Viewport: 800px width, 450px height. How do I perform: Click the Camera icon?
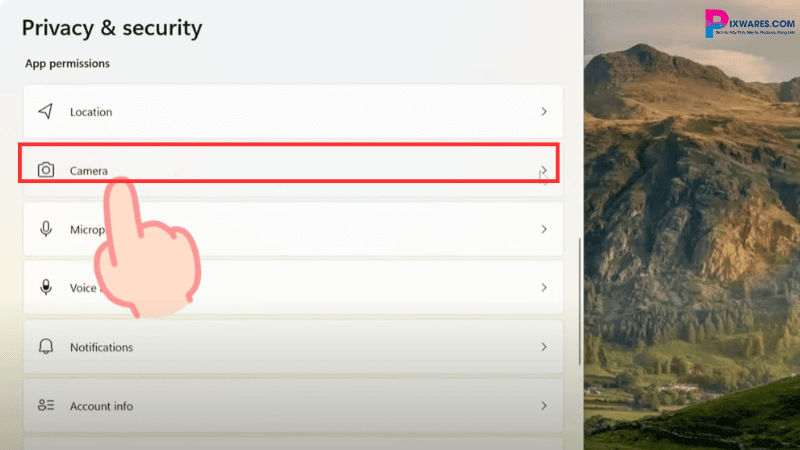tap(45, 171)
